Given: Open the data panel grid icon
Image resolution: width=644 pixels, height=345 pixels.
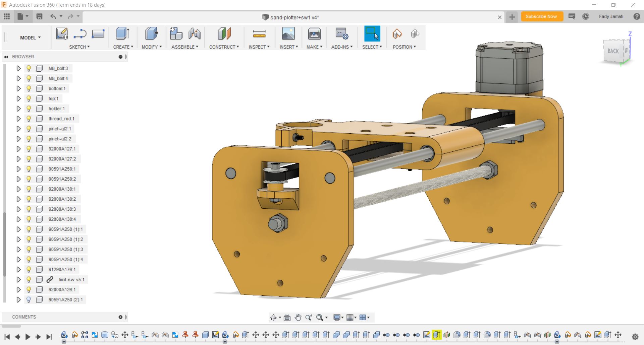Looking at the screenshot, I should point(7,16).
